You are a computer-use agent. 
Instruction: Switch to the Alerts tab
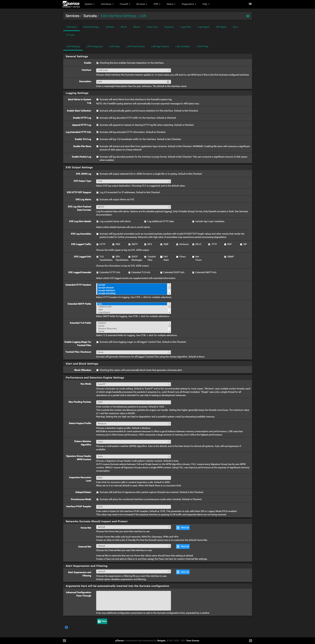[124, 27]
